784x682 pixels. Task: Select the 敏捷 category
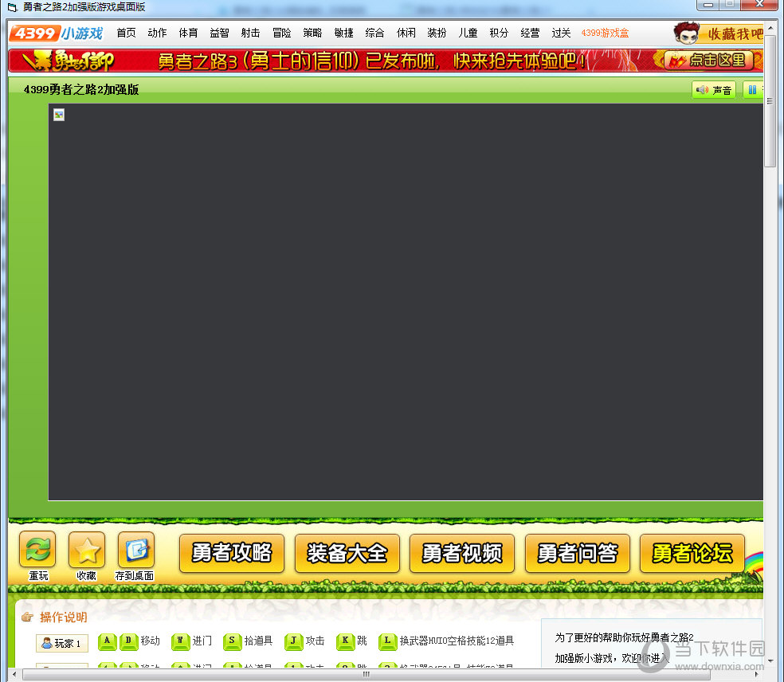(343, 33)
